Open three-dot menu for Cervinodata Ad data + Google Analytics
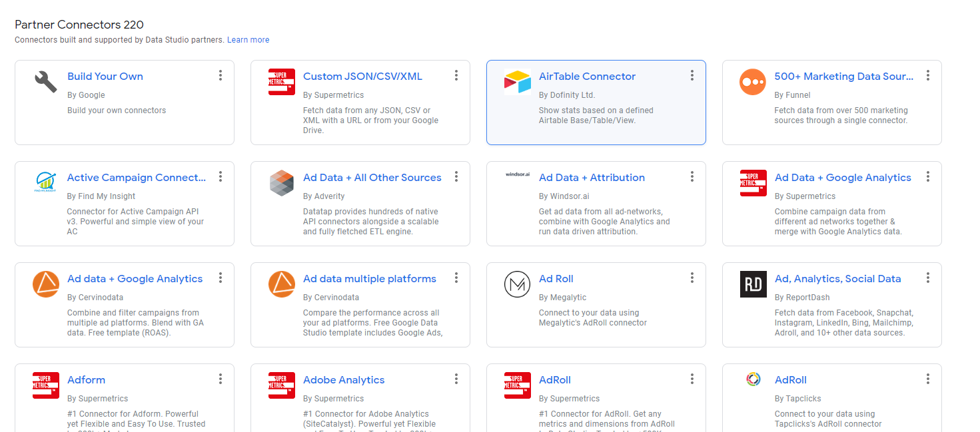 coord(221,278)
